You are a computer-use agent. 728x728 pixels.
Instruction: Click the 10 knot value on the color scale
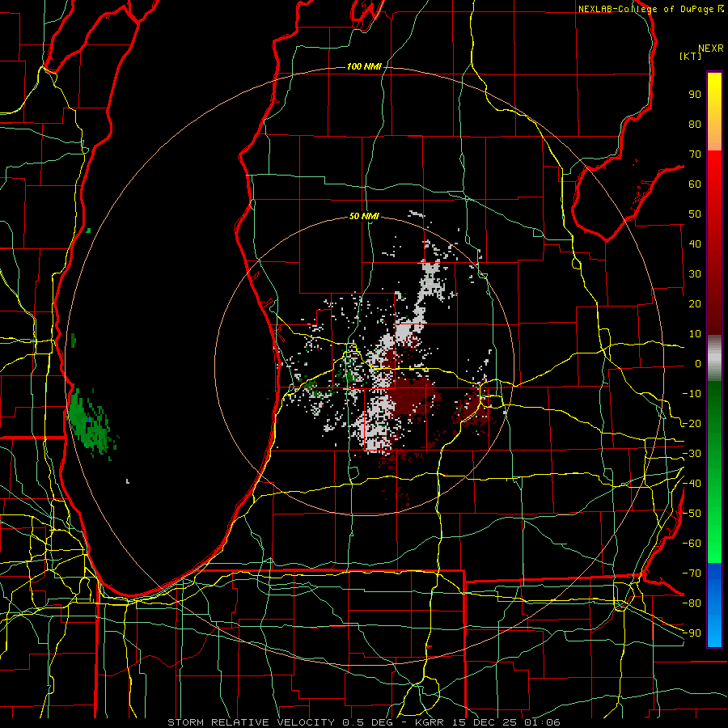695,334
